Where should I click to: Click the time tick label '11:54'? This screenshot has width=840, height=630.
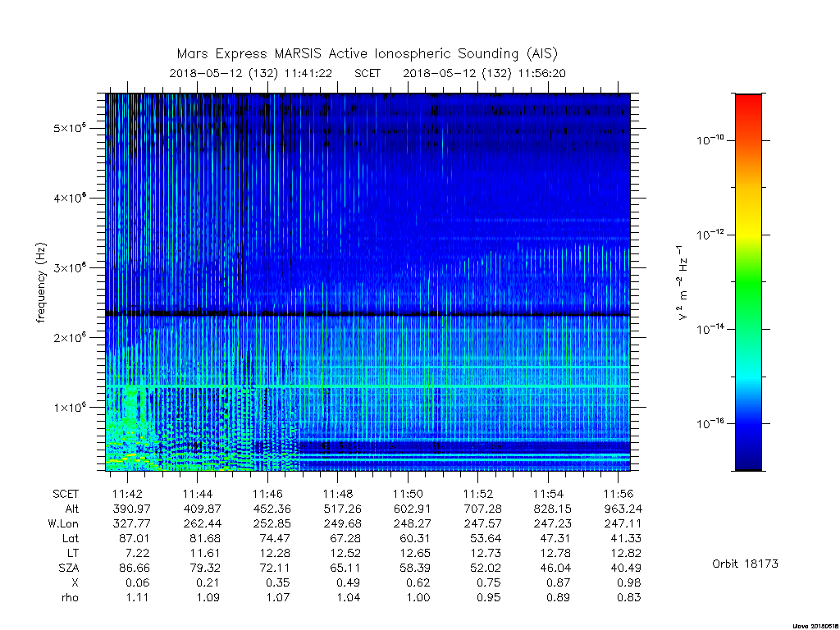pyautogui.click(x=549, y=494)
